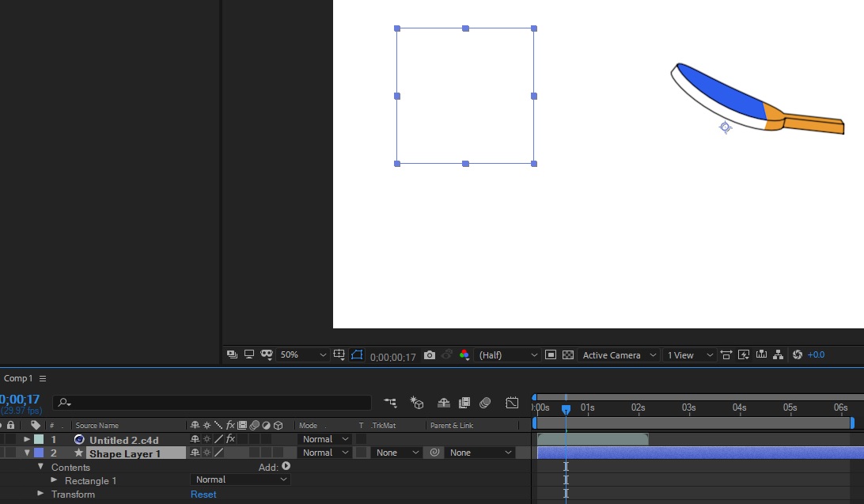Click Shape Layer 1 label color swatch
Image resolution: width=864 pixels, height=504 pixels.
click(x=39, y=453)
